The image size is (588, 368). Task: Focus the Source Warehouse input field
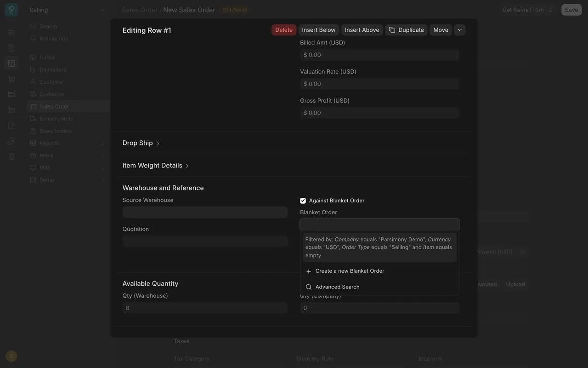pyautogui.click(x=205, y=212)
